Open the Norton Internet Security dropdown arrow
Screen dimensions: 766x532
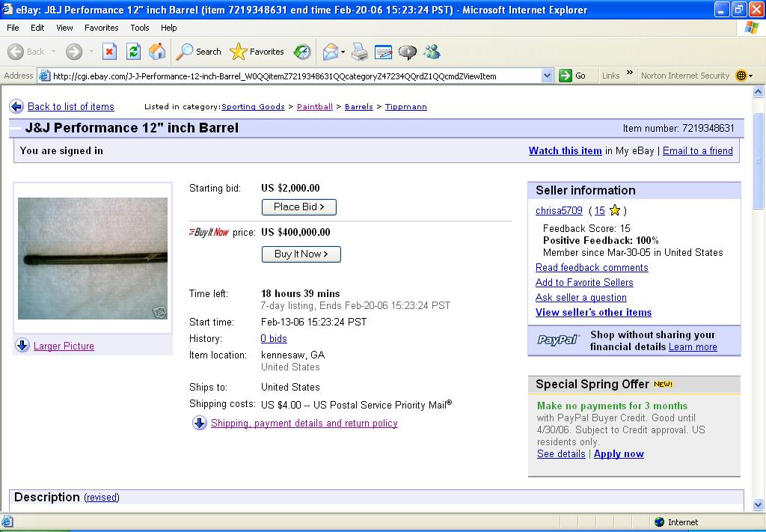point(751,76)
